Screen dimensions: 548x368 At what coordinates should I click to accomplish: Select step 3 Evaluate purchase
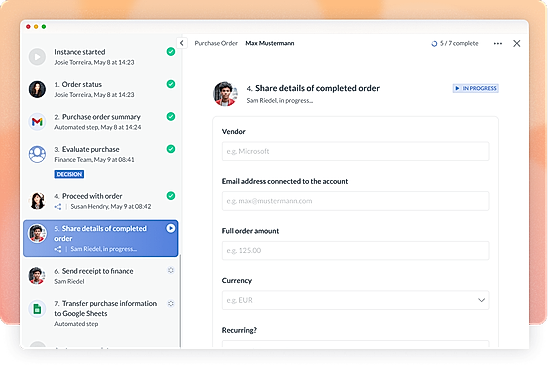click(x=101, y=162)
